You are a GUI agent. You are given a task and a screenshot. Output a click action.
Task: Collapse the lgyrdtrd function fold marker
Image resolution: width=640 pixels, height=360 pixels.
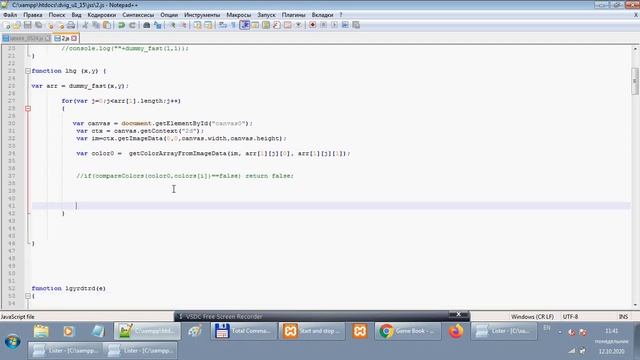[x=28, y=296]
